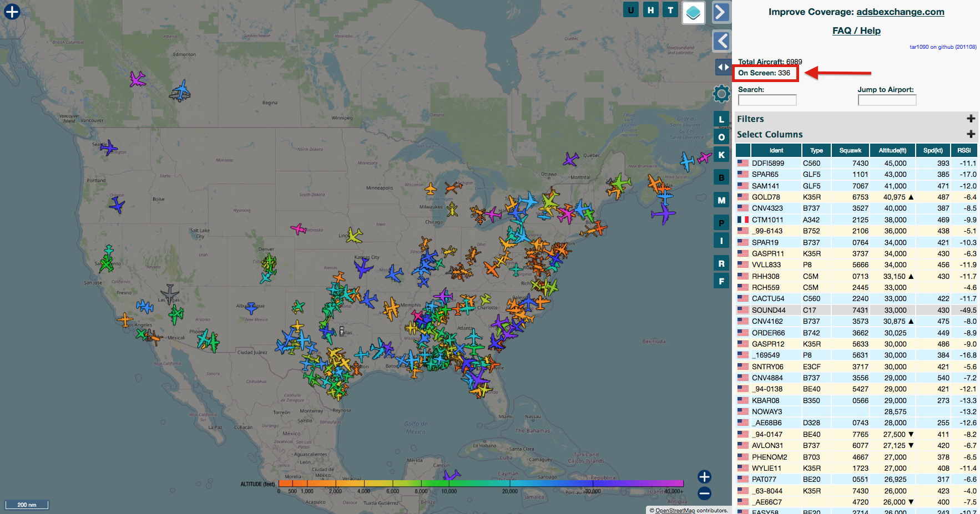
Task: Select the SPAR65 aircraft row
Action: (856, 175)
